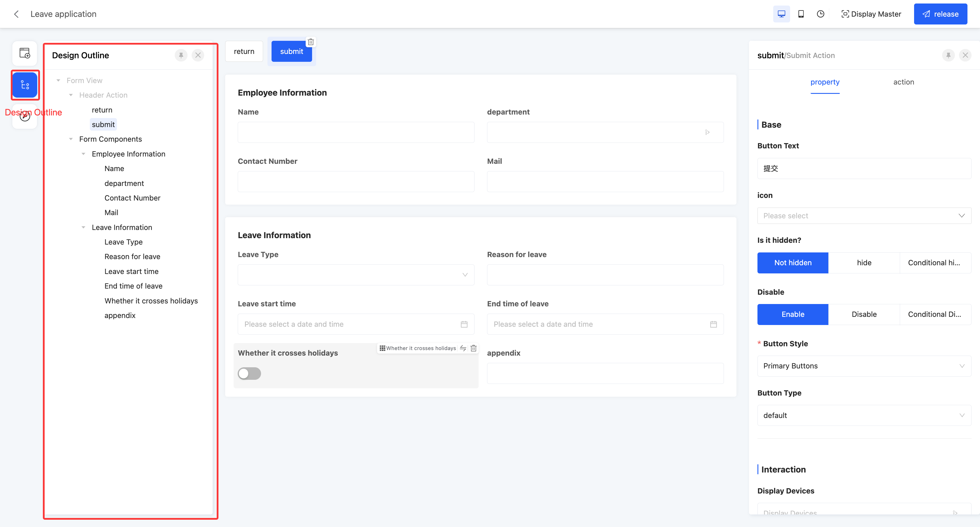Toggle the Whether it crosses holidays switch

click(249, 373)
